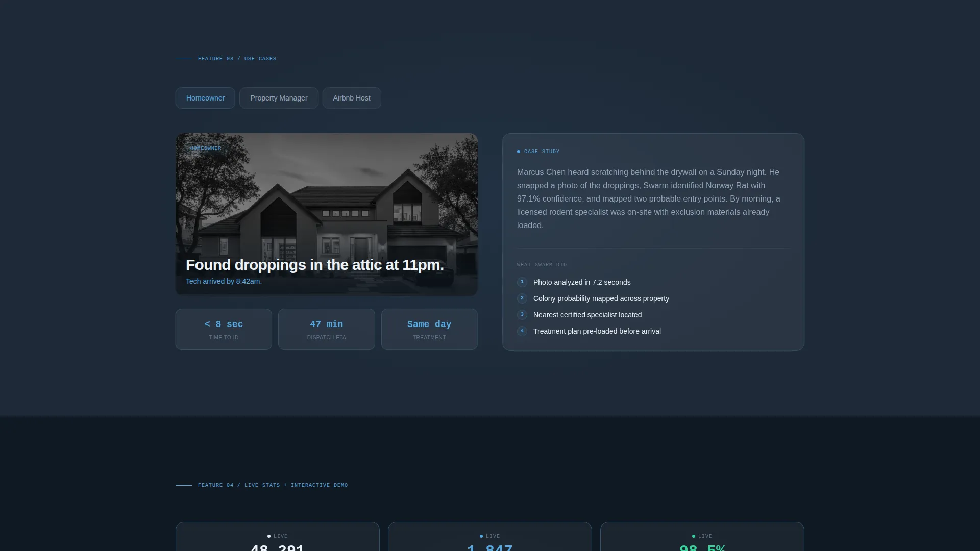
Task: Click the step 1 number circle
Action: (x=522, y=282)
